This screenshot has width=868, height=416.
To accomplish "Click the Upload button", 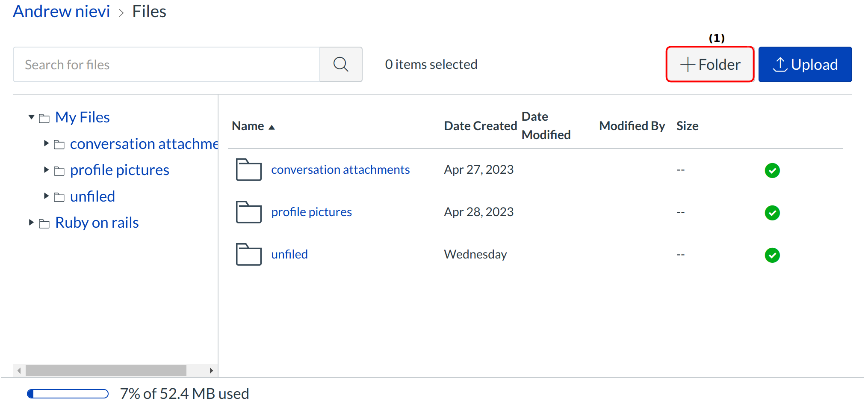I will tap(805, 65).
